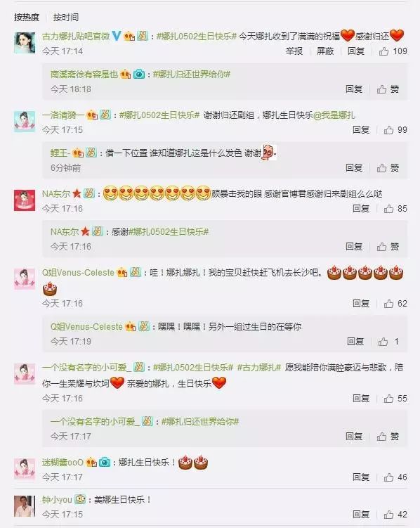Like Q姐Venus-Celeste's comment with 62 likes
Viewport: 420px width, 528px height.
pyautogui.click(x=395, y=304)
